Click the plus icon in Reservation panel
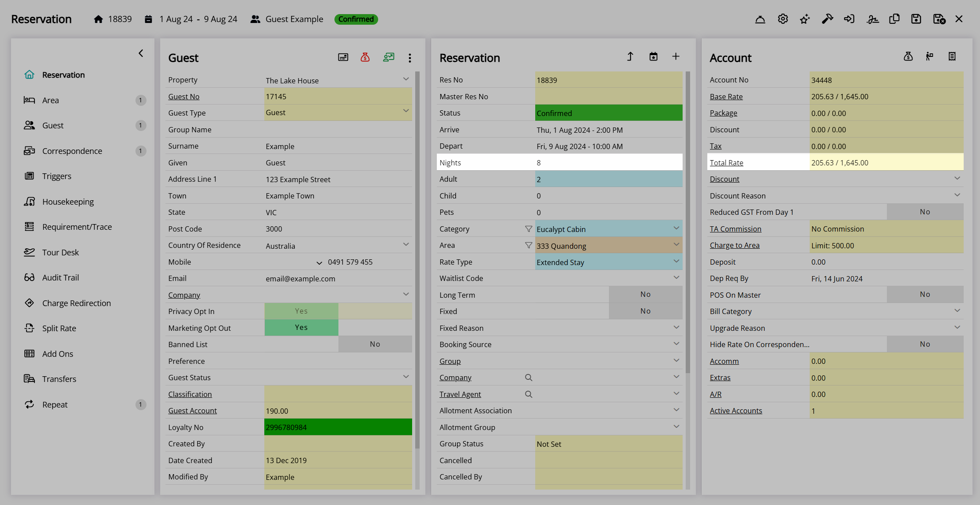This screenshot has width=980, height=505. [676, 56]
